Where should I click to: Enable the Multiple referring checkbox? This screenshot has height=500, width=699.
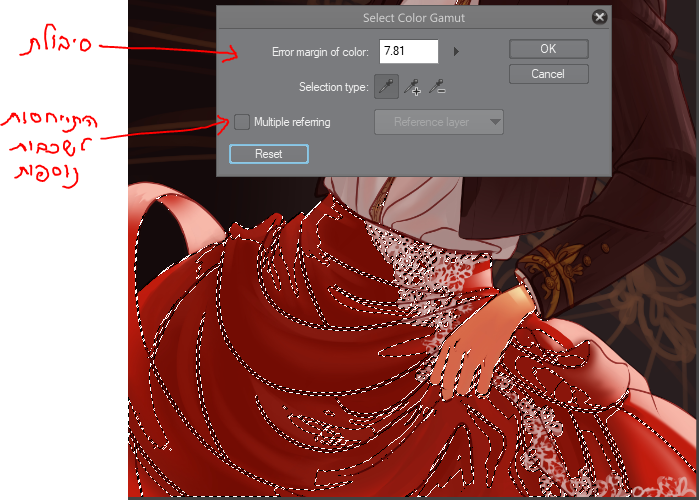(x=242, y=122)
